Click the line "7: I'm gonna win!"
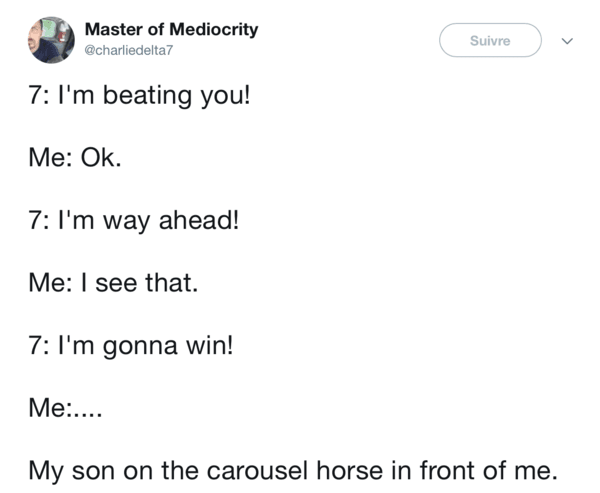This screenshot has width=600, height=493. (x=130, y=346)
